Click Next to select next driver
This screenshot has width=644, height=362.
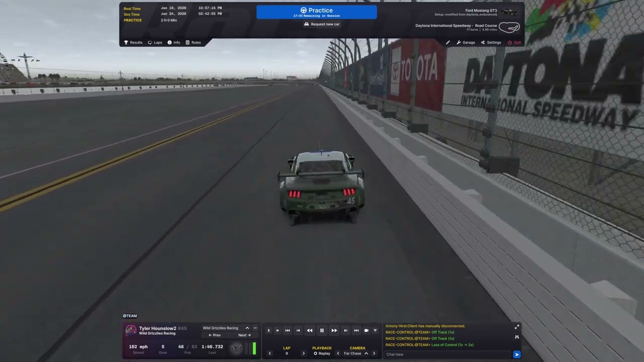pyautogui.click(x=245, y=335)
